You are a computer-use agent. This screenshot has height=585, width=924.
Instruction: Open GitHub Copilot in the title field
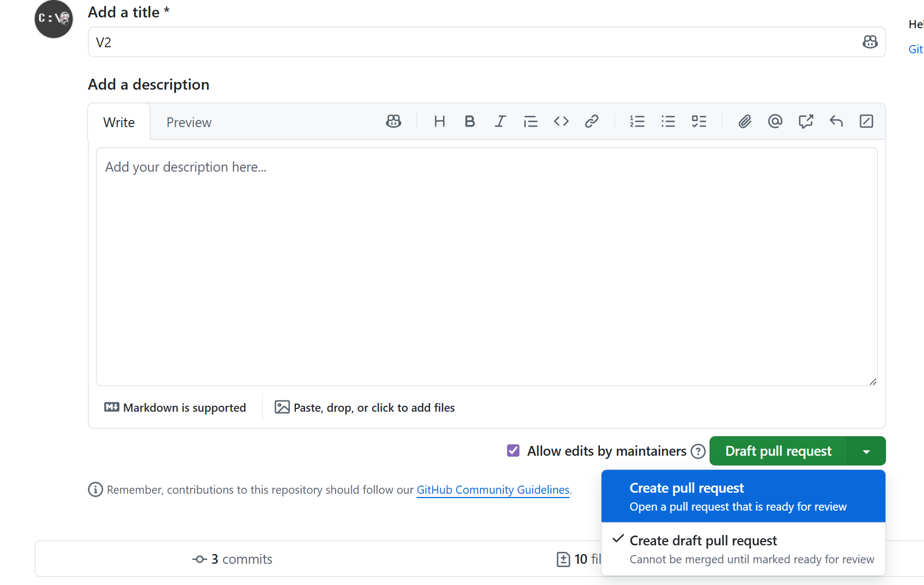tap(870, 42)
